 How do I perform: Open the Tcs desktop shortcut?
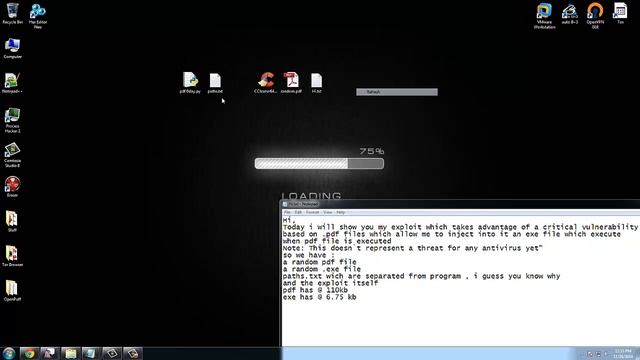(x=620, y=13)
